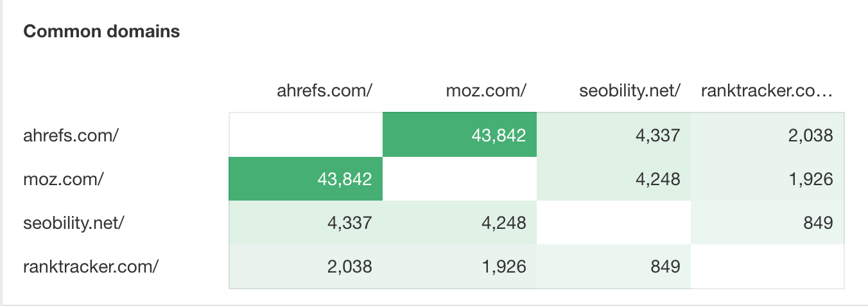Click the 43,842 cell in the ahrefs.com row
This screenshot has width=868, height=306.
(499, 135)
